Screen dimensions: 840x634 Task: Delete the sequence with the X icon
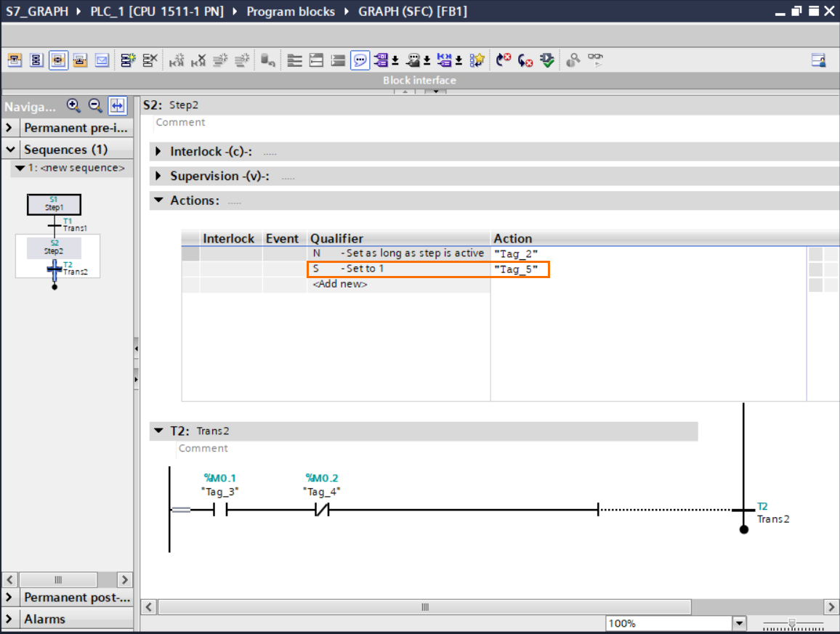point(150,60)
